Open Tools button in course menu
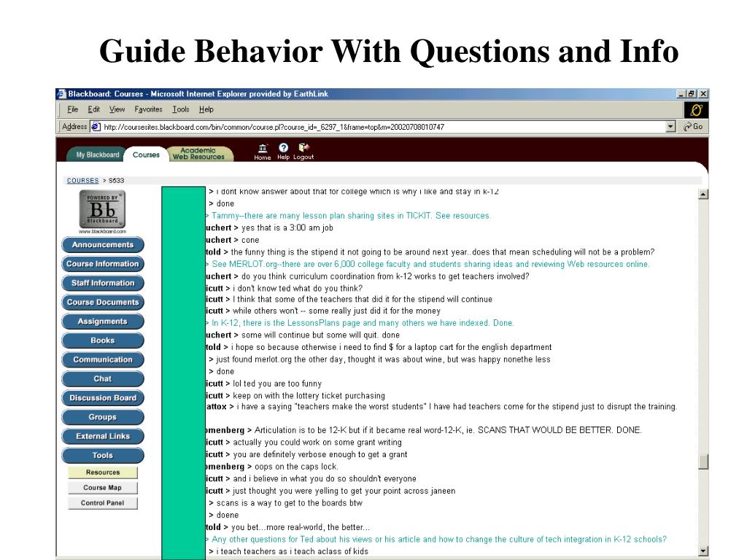Screen dimensions: 747x560 (102, 455)
